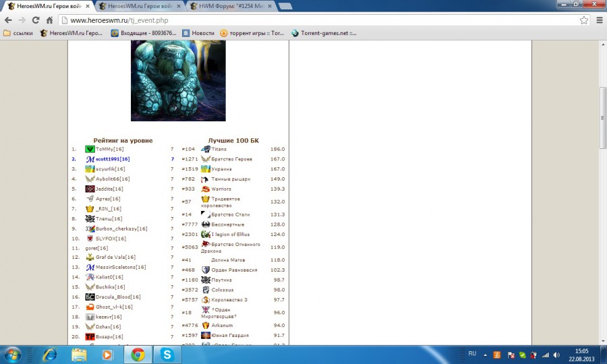Open the ссылки bookmarks folder
The image size is (607, 364).
18,33
